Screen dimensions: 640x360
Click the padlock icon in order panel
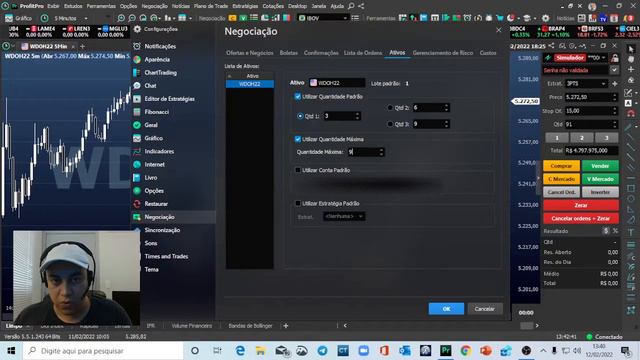click(x=614, y=58)
